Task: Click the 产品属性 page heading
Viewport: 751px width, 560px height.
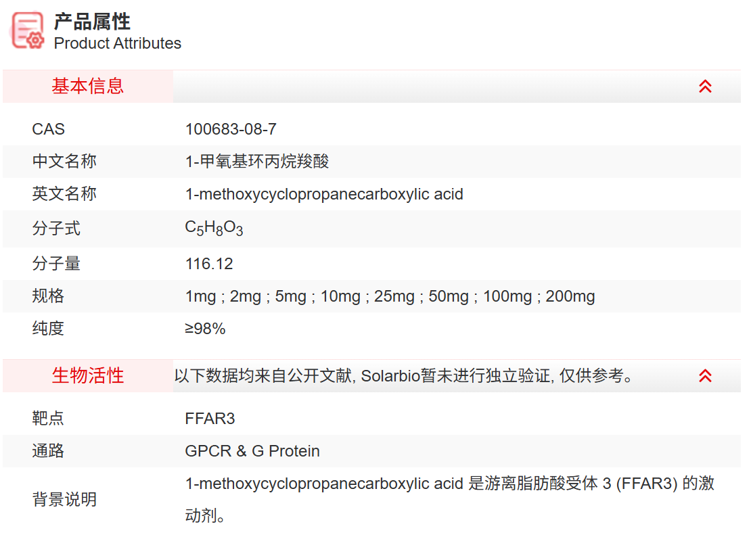Action: [92, 22]
